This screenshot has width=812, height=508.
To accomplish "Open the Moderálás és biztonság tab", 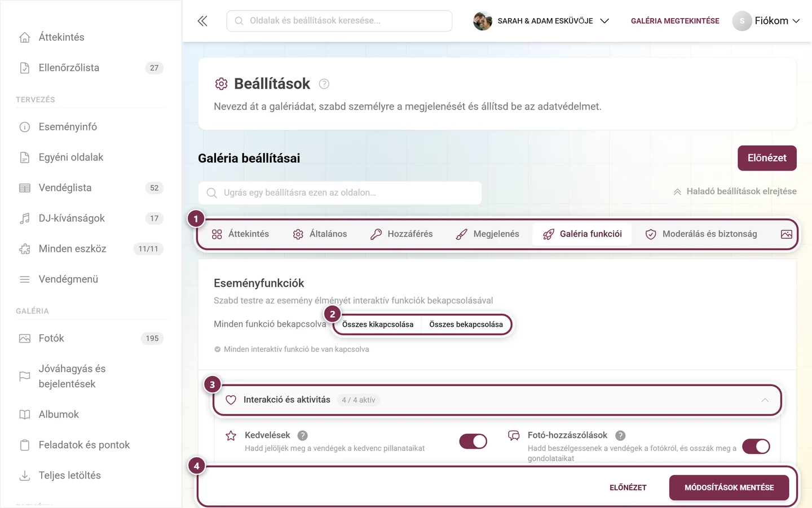I will tap(701, 234).
